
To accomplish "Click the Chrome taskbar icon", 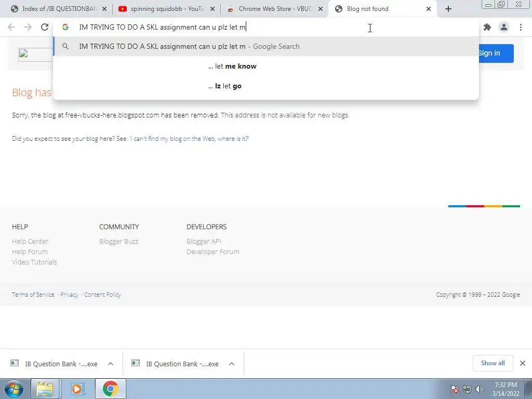I will 110,389.
